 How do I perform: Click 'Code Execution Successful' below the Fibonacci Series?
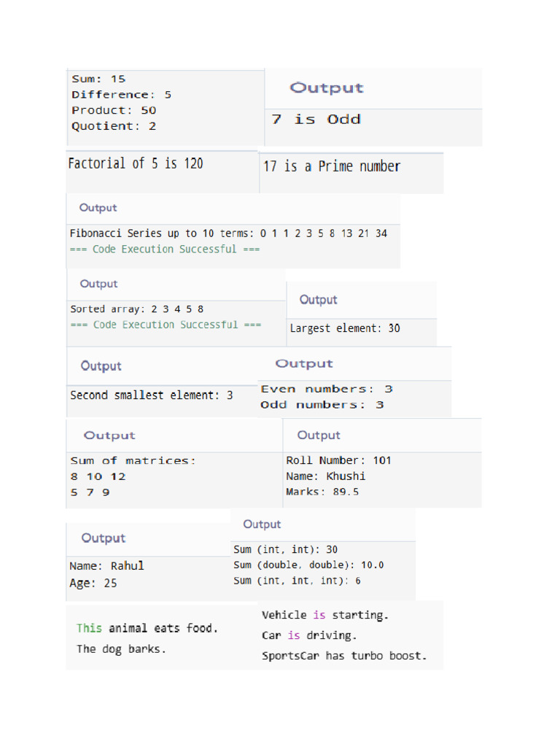click(165, 249)
